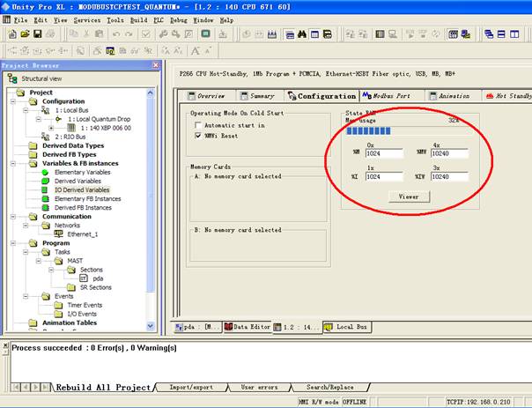Click the Save project disk icon
Image resolution: width=532 pixels, height=408 pixels.
38,34
